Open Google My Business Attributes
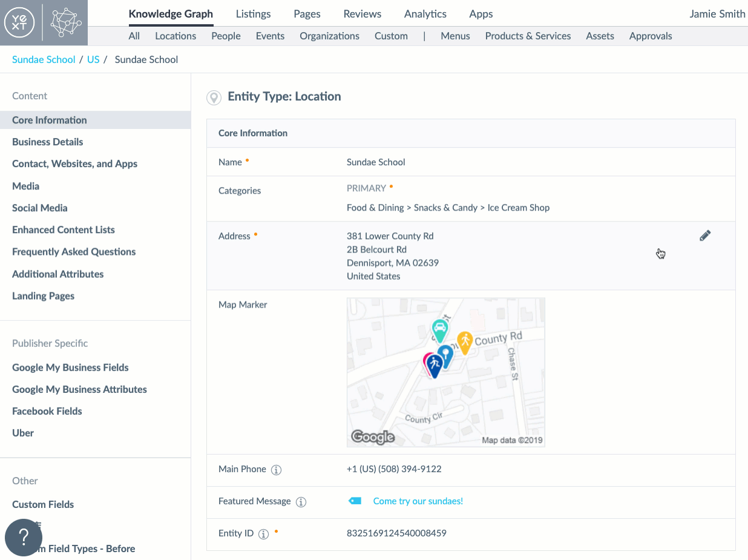This screenshot has width=748, height=560. click(80, 389)
